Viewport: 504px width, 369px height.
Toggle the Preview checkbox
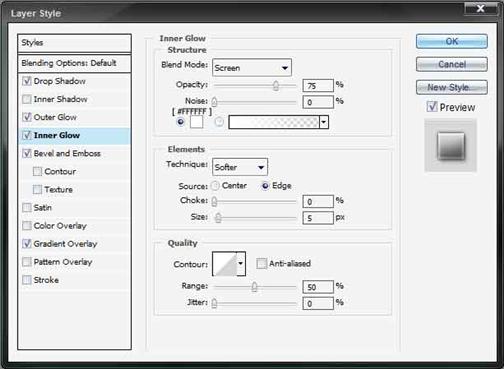[432, 107]
